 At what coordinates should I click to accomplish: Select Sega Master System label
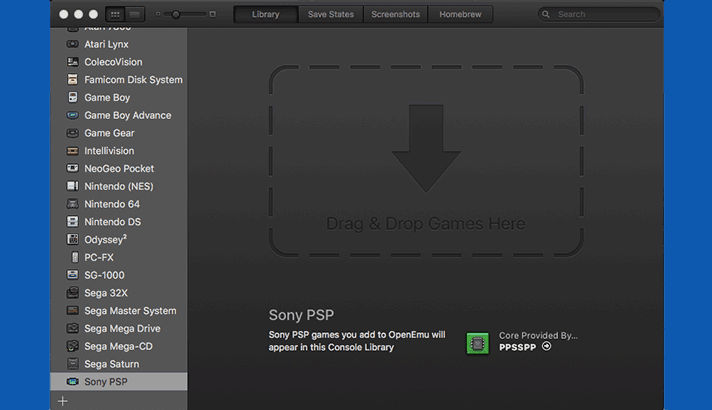(130, 311)
